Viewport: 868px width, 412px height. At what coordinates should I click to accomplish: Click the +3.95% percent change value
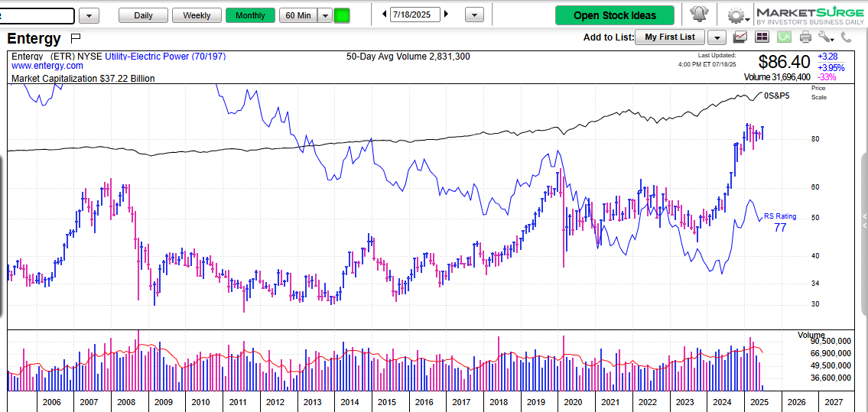[831, 67]
